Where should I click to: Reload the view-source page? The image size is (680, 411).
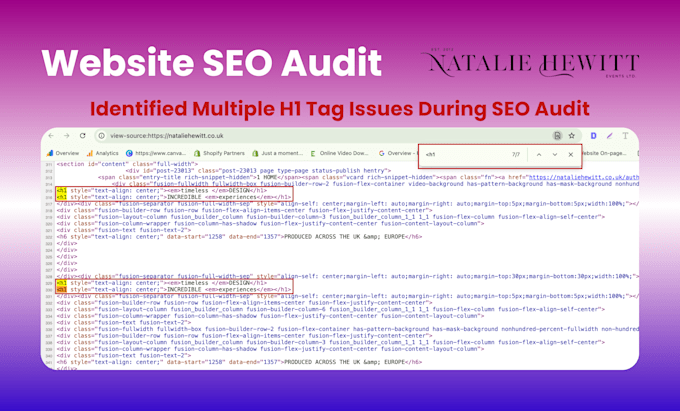point(82,136)
